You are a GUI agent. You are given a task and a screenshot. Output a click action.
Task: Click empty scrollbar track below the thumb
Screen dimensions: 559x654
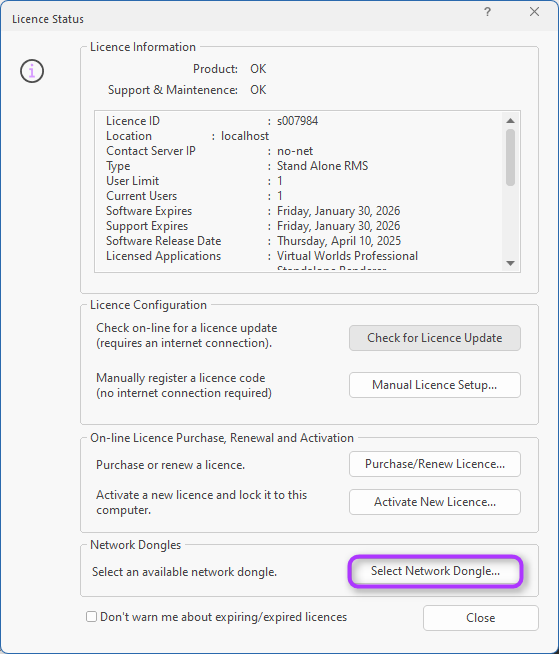pos(510,221)
